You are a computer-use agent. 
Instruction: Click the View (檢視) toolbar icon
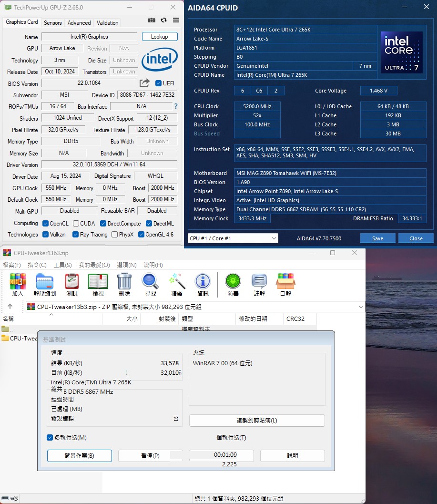[98, 285]
